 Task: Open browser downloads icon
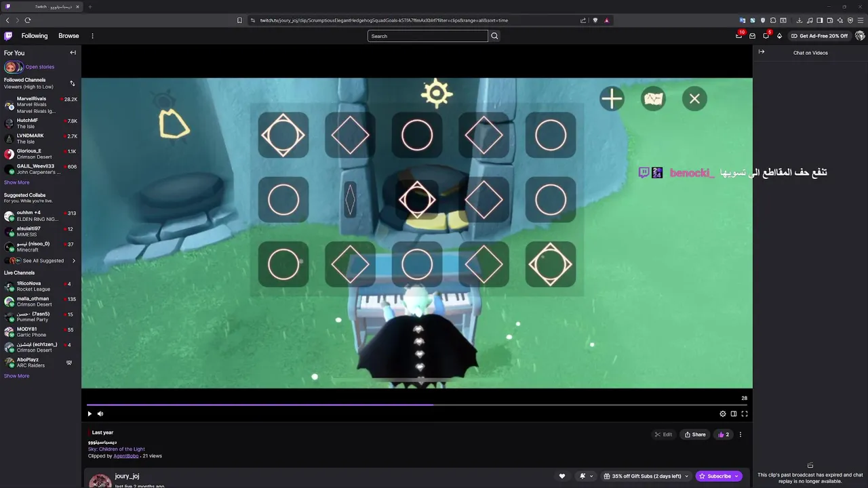point(800,20)
